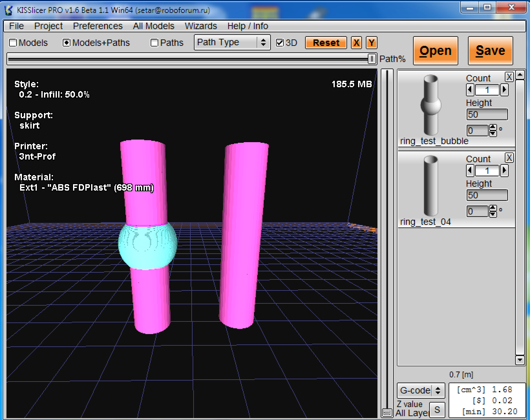
Task: Open the Preferences menu
Action: (x=98, y=26)
